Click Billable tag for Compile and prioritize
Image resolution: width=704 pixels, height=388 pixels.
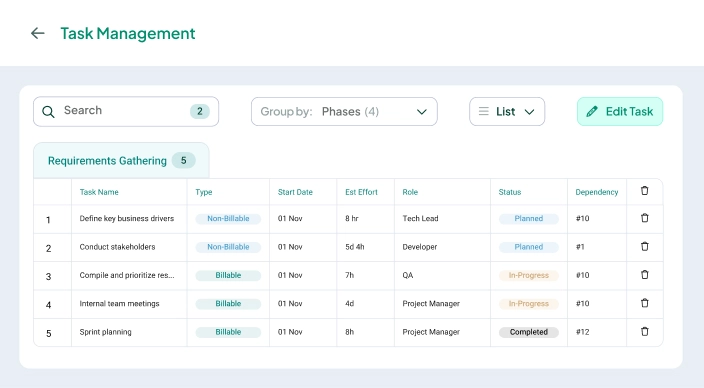pyautogui.click(x=228, y=275)
